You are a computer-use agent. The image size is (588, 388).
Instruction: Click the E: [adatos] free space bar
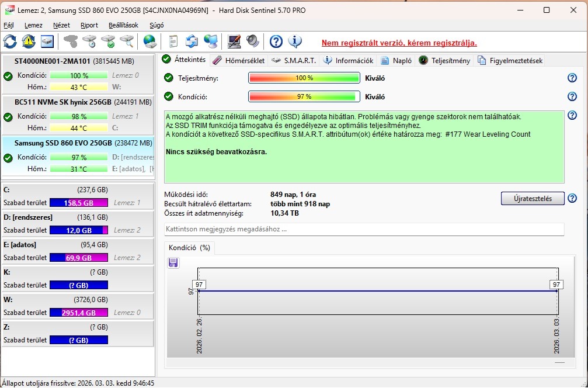79,258
